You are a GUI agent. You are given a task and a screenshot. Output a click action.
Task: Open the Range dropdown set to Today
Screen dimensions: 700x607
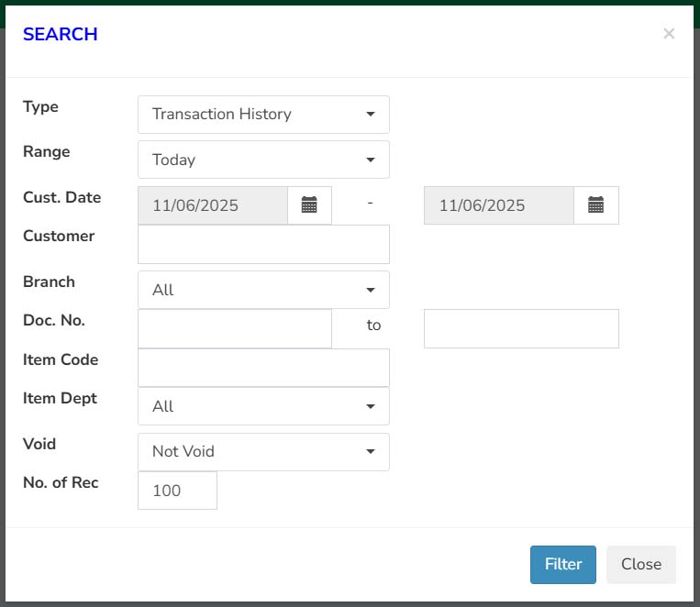click(263, 160)
